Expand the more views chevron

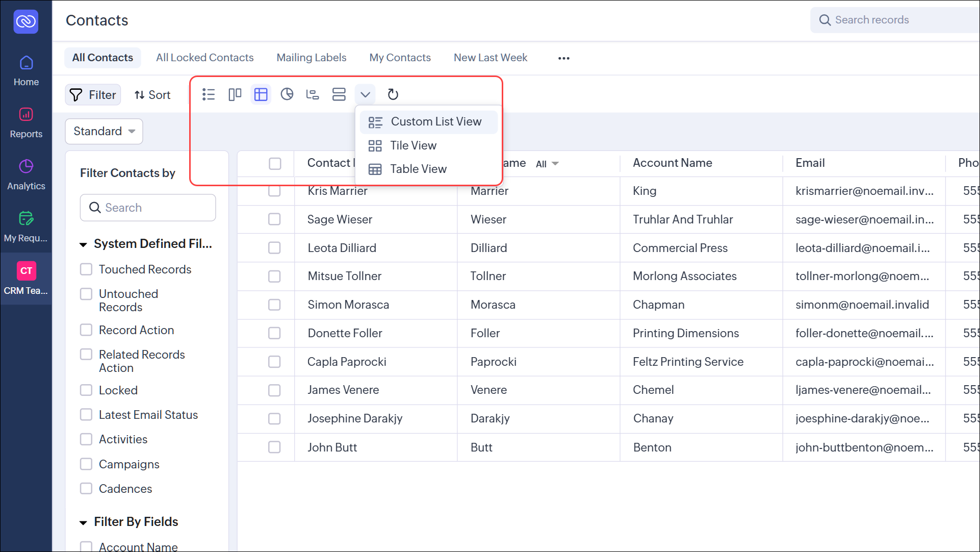[x=365, y=94]
